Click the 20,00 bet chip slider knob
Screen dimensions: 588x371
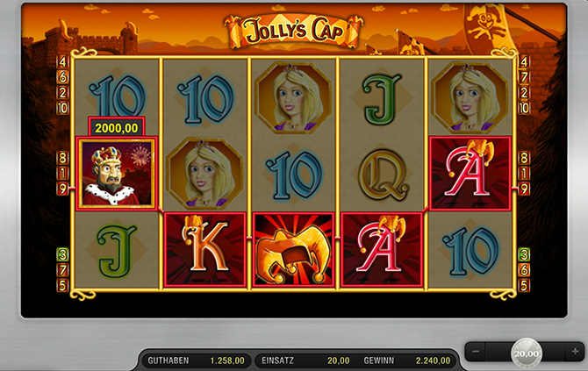(x=527, y=353)
